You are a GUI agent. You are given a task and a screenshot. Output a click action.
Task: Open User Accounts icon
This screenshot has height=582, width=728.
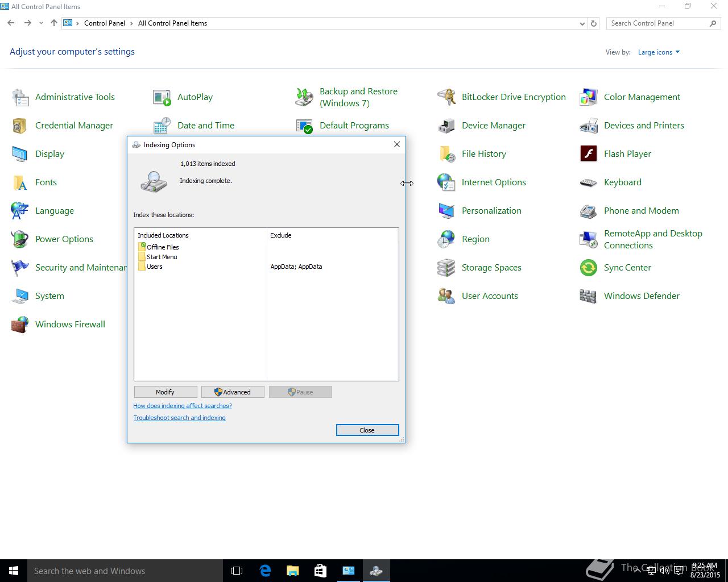coord(446,296)
